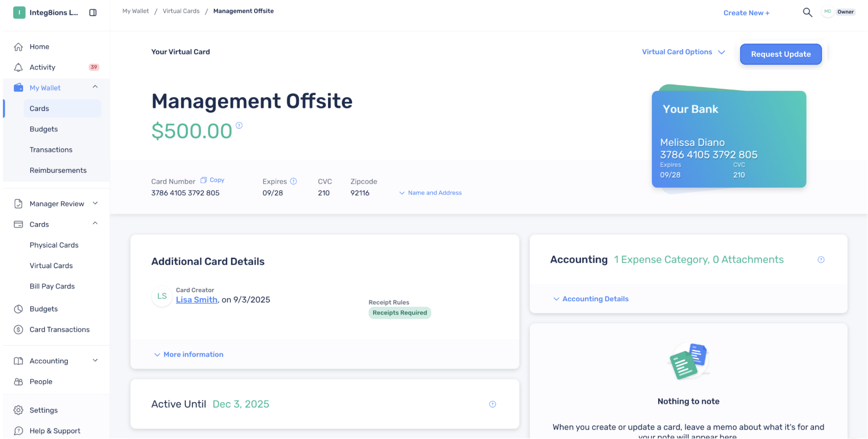
Task: Expand Accounting Details section
Action: 591,299
